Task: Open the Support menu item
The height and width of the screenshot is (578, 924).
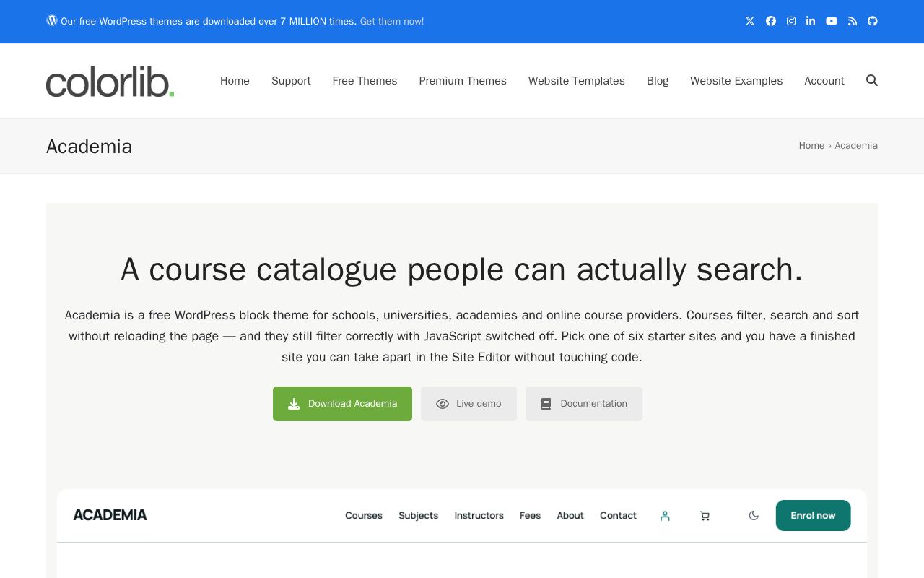Action: 291,81
